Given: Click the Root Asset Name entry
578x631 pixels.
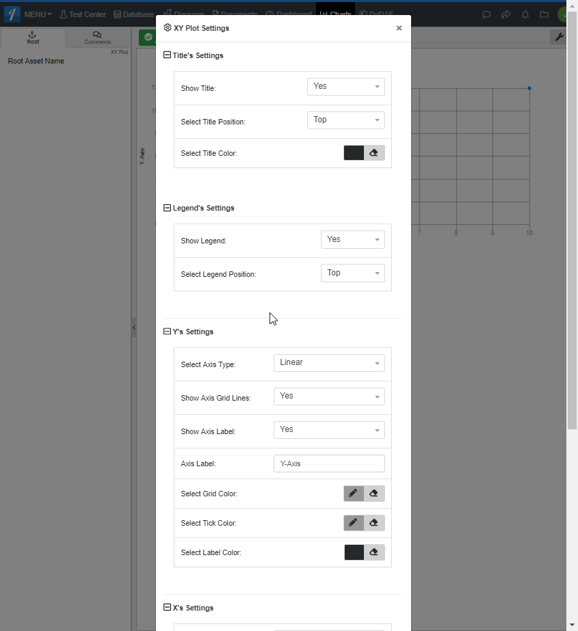Looking at the screenshot, I should coord(36,61).
